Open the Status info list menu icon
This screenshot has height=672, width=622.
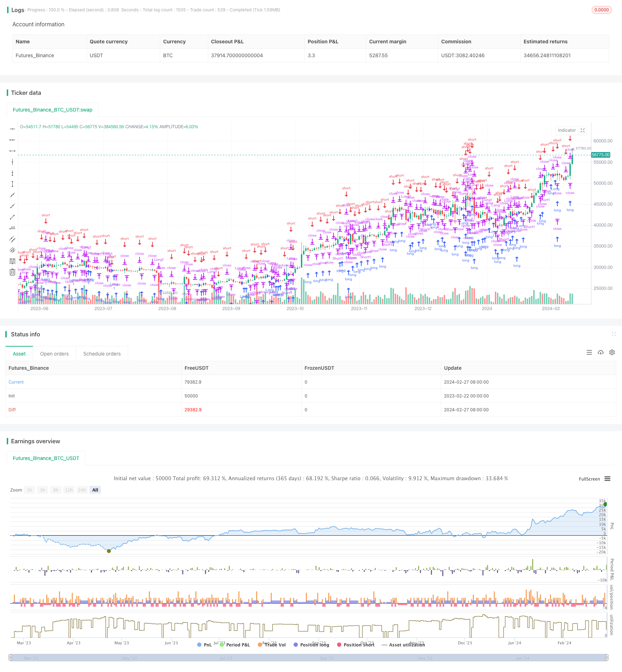click(589, 352)
